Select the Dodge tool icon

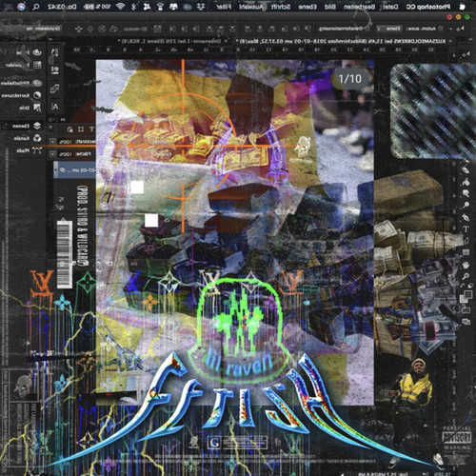(x=466, y=205)
